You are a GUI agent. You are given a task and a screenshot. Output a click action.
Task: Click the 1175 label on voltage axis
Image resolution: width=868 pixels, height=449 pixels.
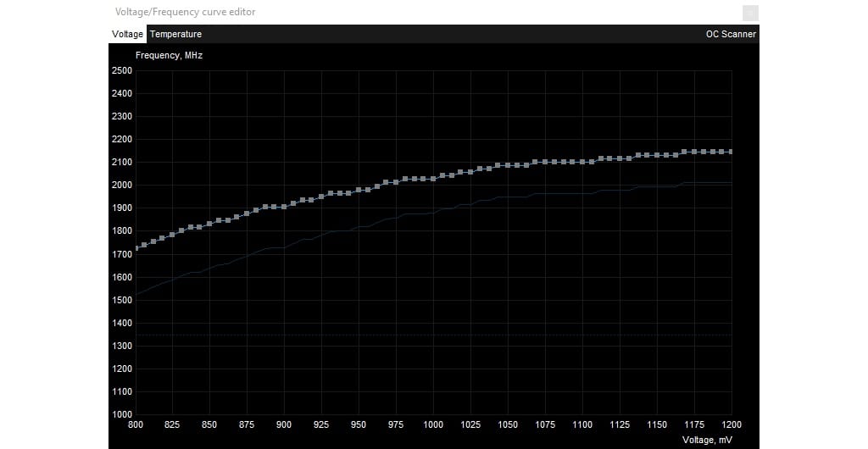(694, 424)
